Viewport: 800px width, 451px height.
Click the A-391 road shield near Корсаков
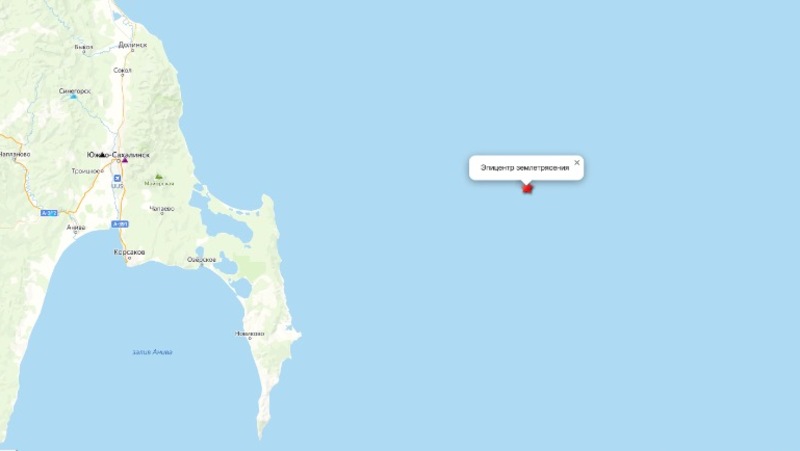[120, 224]
